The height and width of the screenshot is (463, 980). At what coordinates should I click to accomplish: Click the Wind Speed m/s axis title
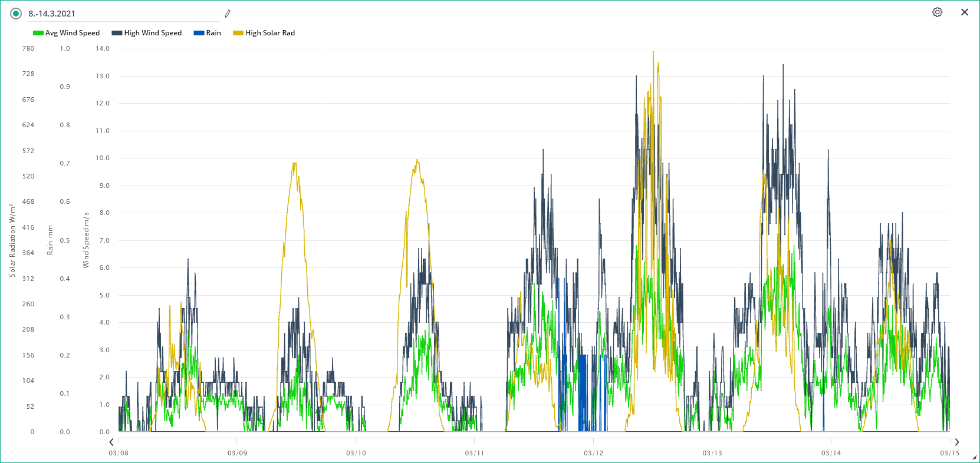86,240
